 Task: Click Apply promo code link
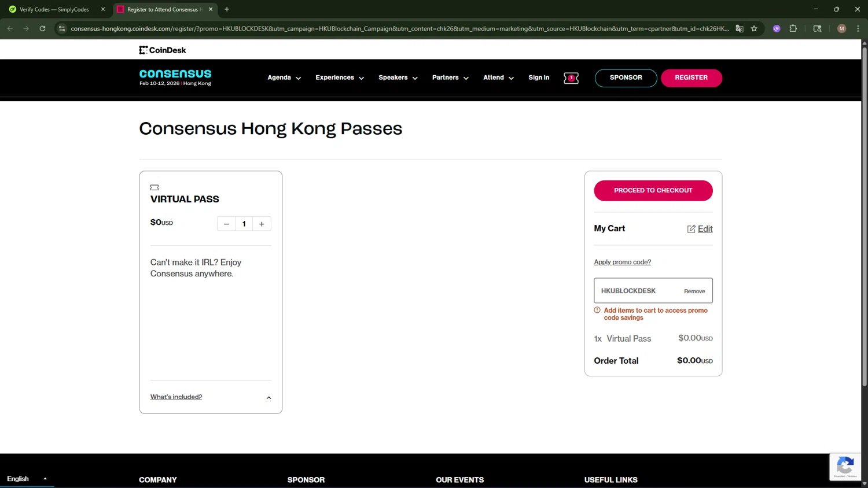coord(622,262)
